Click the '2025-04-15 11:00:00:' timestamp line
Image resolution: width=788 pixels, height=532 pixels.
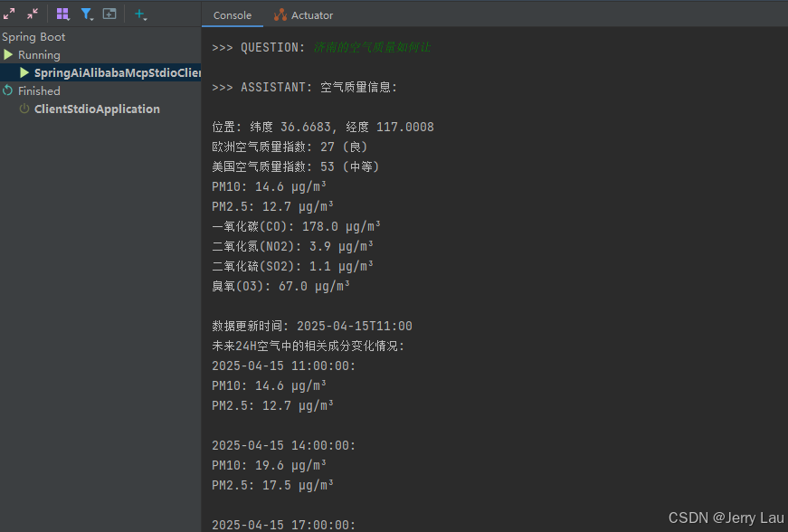pyautogui.click(x=283, y=366)
